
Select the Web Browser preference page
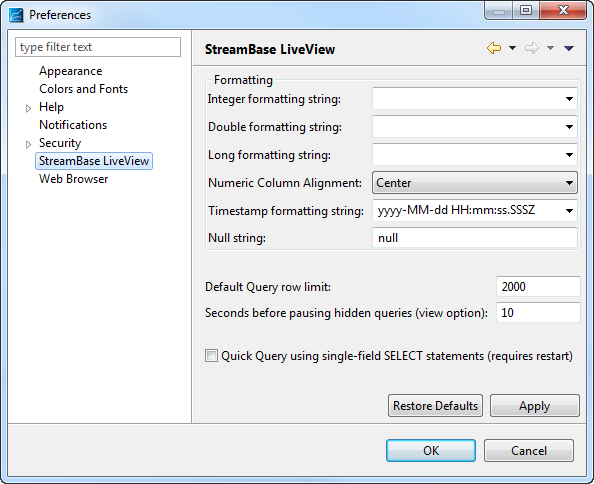pos(73,179)
